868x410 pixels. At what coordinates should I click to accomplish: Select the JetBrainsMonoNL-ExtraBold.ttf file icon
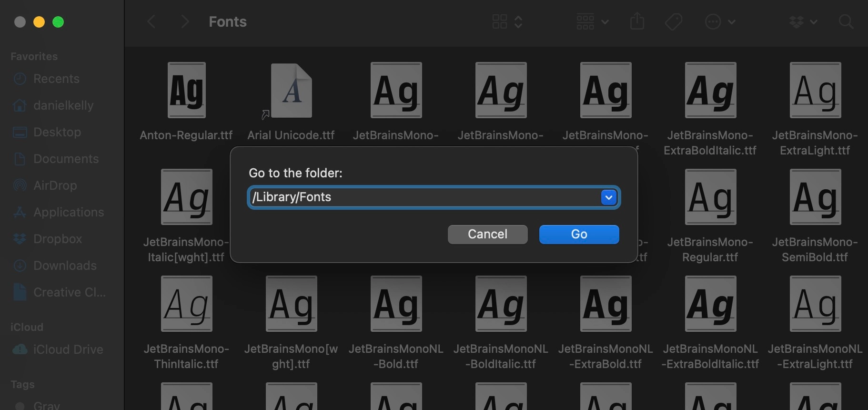606,304
